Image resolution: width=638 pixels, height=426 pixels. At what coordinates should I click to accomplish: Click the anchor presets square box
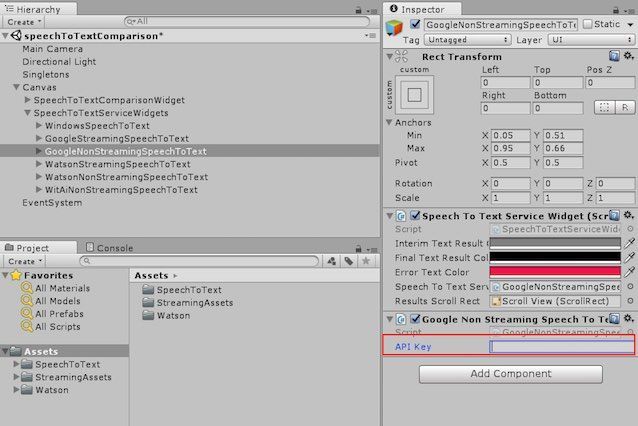(414, 95)
